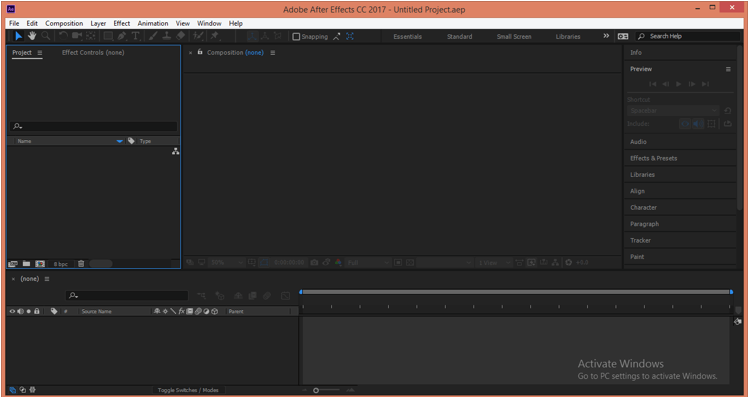Click Toggle Switches / Modes button
This screenshot has height=401, width=751.
pos(188,391)
